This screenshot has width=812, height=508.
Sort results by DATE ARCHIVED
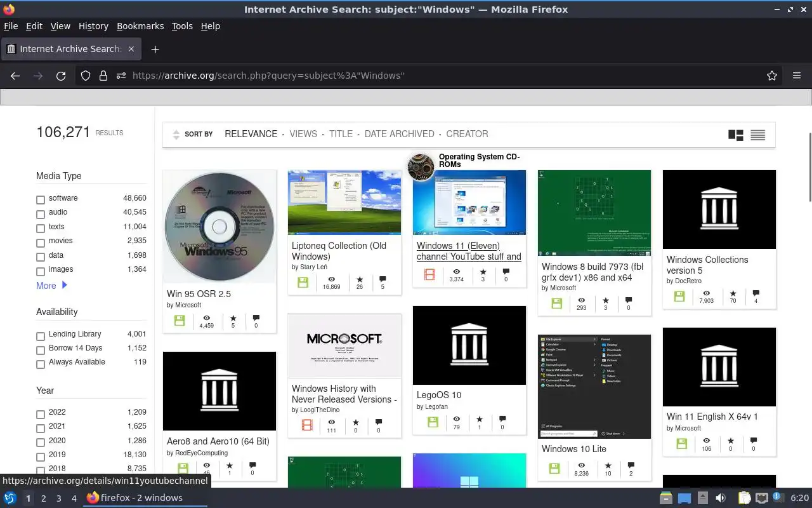pos(399,134)
